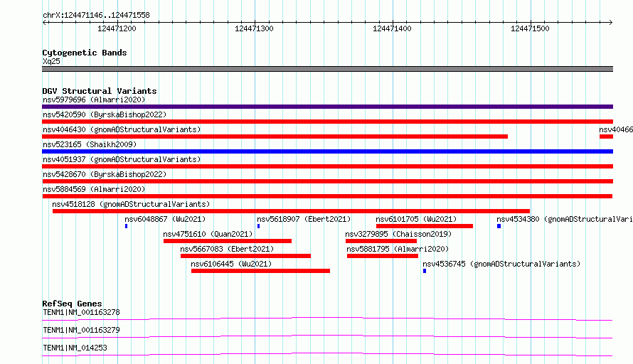
Task: Click the small blue nsv4536745 marker
Action: click(425, 271)
